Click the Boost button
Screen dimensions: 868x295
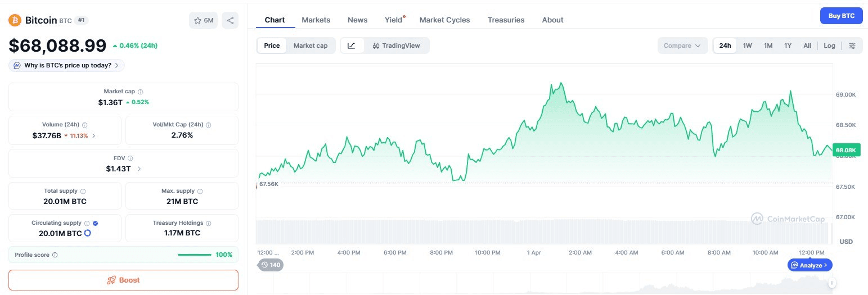[123, 280]
